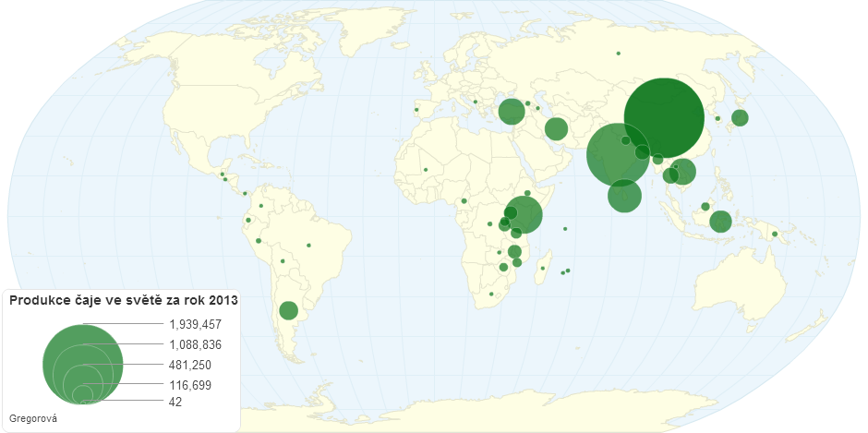Select the 481,250 legend label
This screenshot has height=433, width=868.
pyautogui.click(x=190, y=365)
